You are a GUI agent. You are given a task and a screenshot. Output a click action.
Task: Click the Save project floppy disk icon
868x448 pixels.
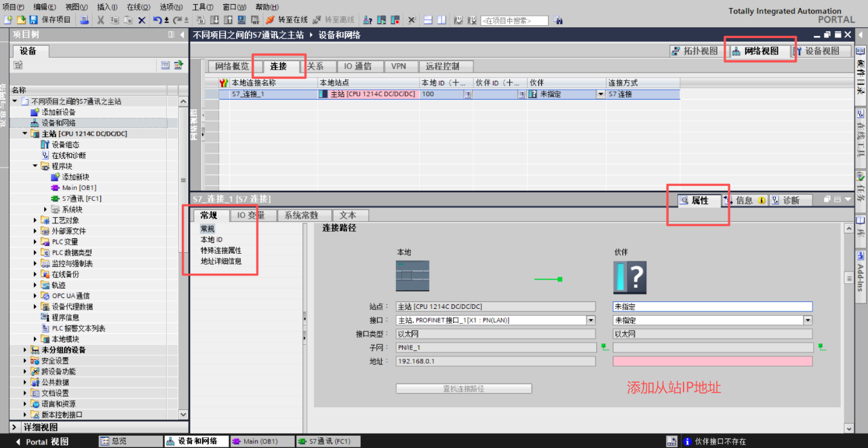pos(35,20)
